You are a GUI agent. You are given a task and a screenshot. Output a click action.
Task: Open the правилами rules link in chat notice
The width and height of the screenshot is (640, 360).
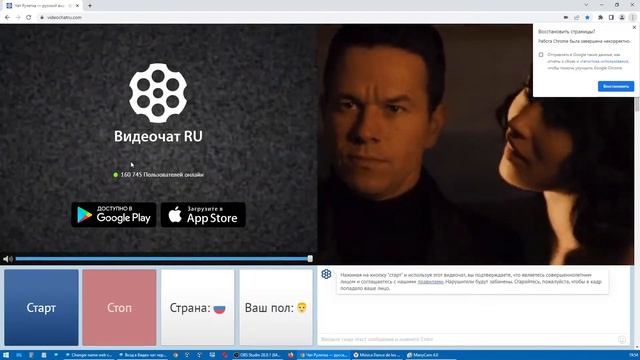click(x=430, y=282)
